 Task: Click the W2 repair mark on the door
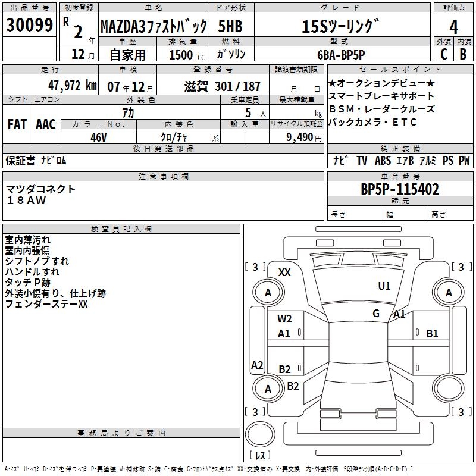tap(284, 319)
